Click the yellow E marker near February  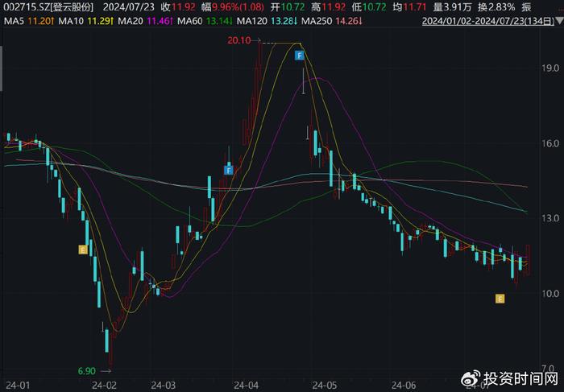coord(83,250)
